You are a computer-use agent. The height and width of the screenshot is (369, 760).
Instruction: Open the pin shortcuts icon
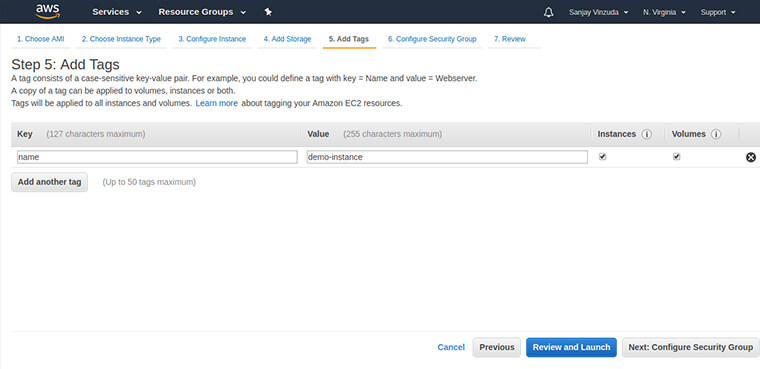click(268, 12)
